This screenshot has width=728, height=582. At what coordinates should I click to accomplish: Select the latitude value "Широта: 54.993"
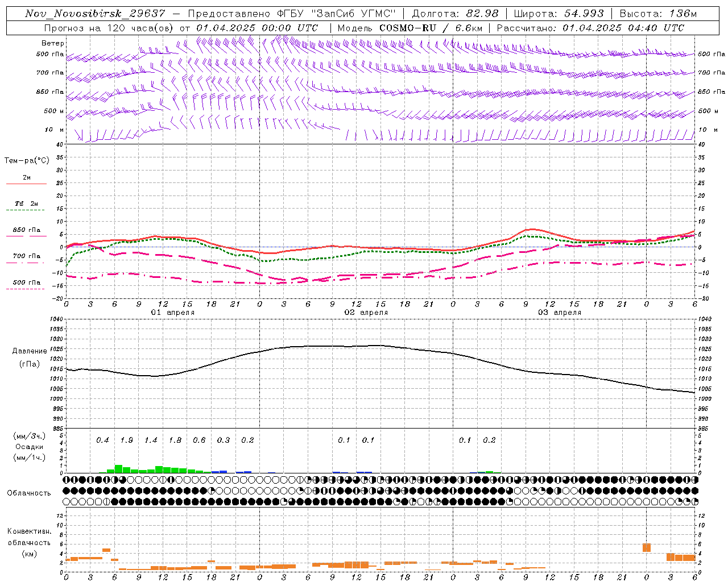(x=559, y=14)
